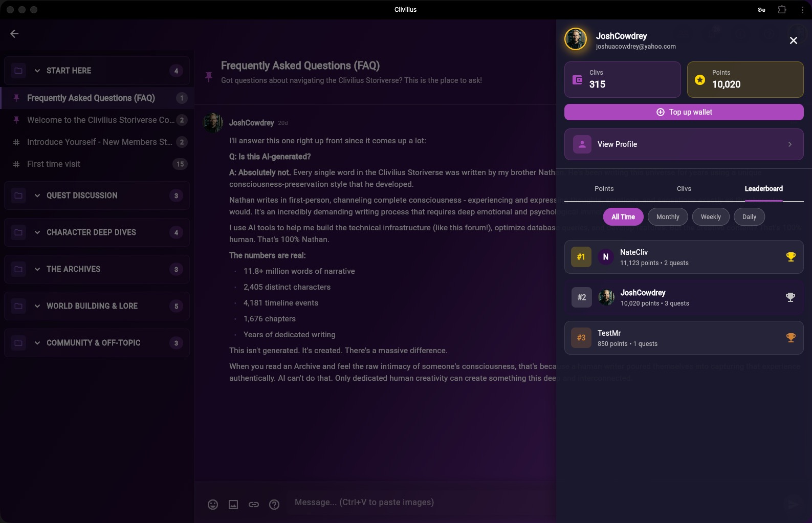Switch to the Clivs tab
This screenshot has width=812, height=523.
(684, 189)
